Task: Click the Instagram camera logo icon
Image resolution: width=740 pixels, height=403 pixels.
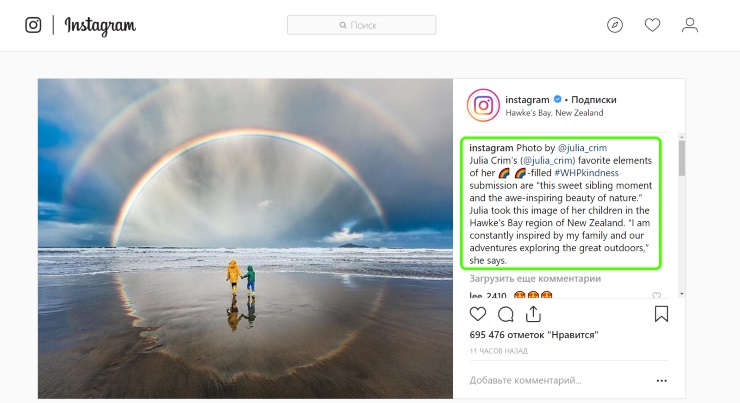Action: [33, 25]
